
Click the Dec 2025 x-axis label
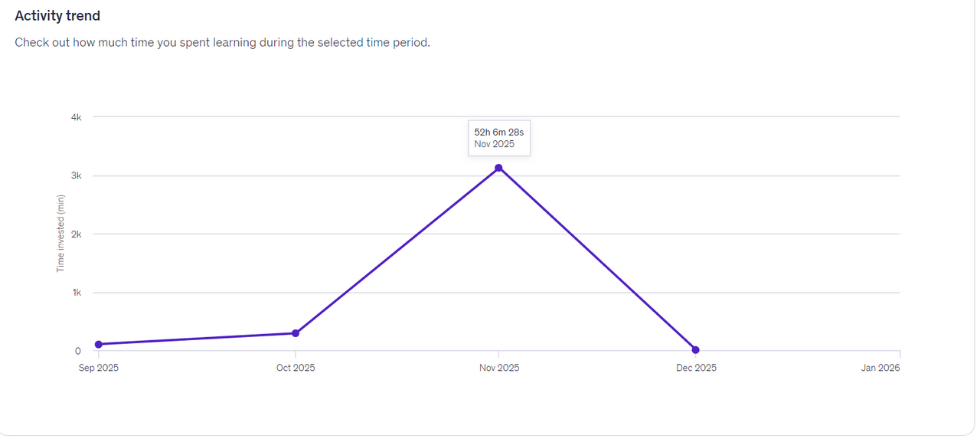click(x=696, y=368)
